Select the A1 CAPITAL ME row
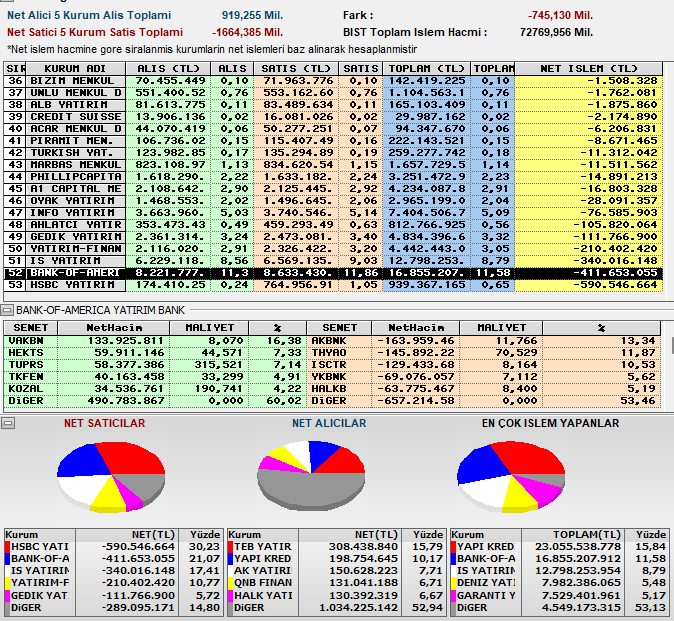 click(x=333, y=189)
